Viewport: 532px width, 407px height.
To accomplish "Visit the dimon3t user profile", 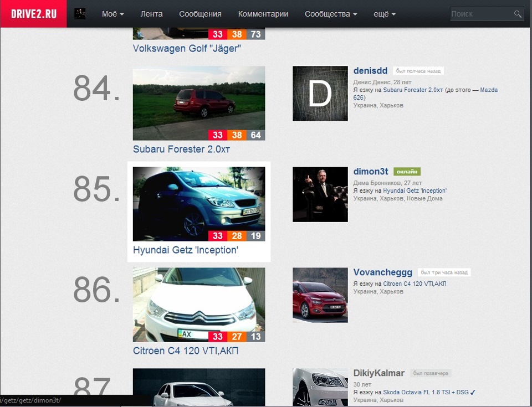I will pyautogui.click(x=371, y=171).
